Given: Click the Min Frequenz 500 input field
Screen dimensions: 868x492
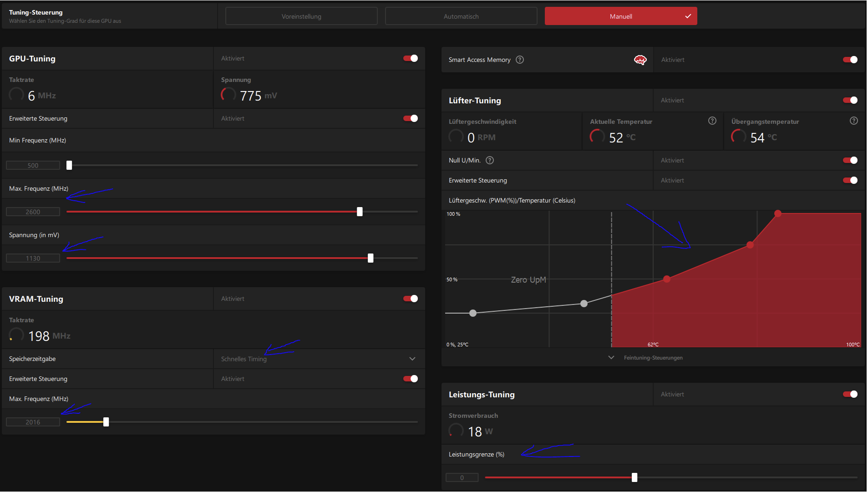Looking at the screenshot, I should (x=33, y=166).
